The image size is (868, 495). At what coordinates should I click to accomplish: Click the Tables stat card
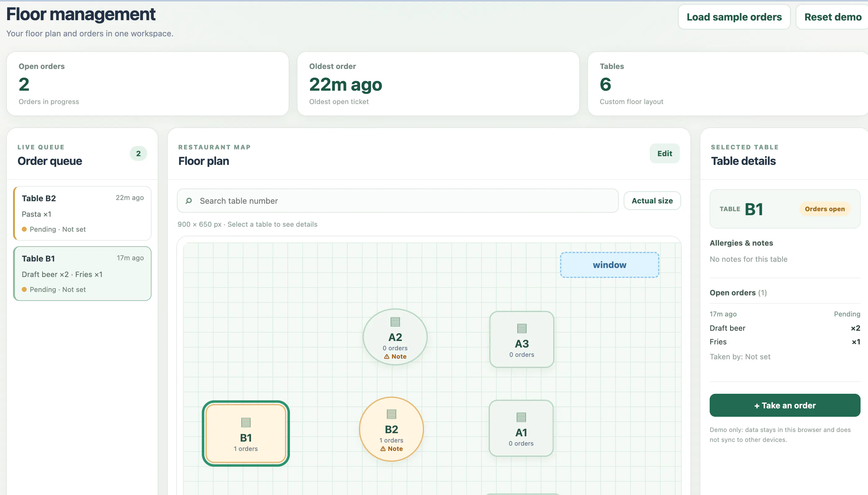click(x=728, y=84)
